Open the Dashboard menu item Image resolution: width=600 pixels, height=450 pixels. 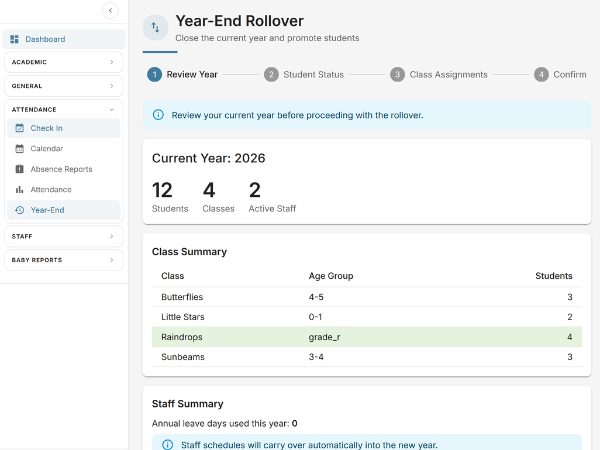click(64, 39)
